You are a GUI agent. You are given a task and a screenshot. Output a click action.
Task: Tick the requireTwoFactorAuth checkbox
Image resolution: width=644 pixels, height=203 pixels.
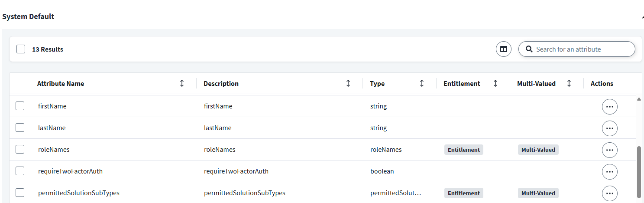tap(20, 171)
